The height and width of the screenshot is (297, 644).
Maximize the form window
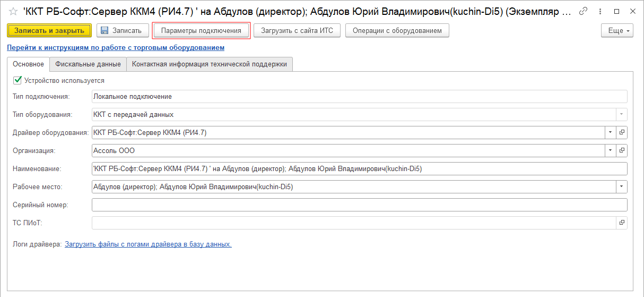click(616, 11)
